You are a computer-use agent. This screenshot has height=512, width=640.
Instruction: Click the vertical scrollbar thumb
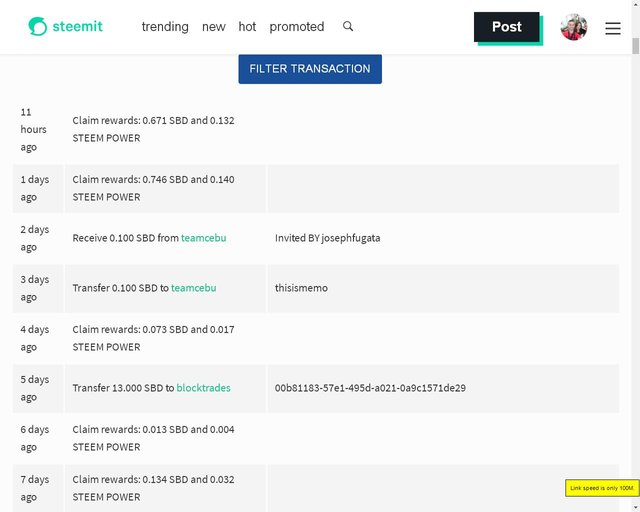pyautogui.click(x=636, y=46)
